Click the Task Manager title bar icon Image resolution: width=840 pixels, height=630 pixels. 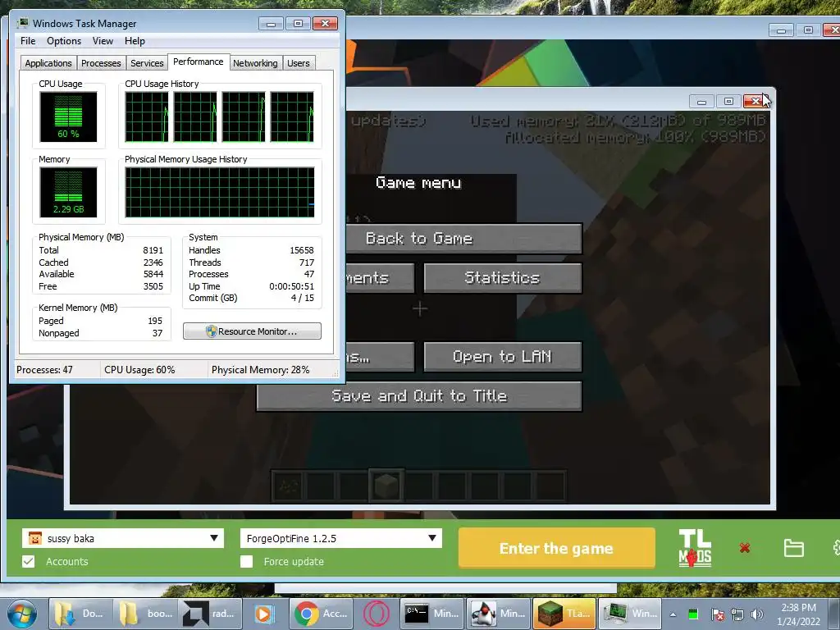(x=23, y=23)
